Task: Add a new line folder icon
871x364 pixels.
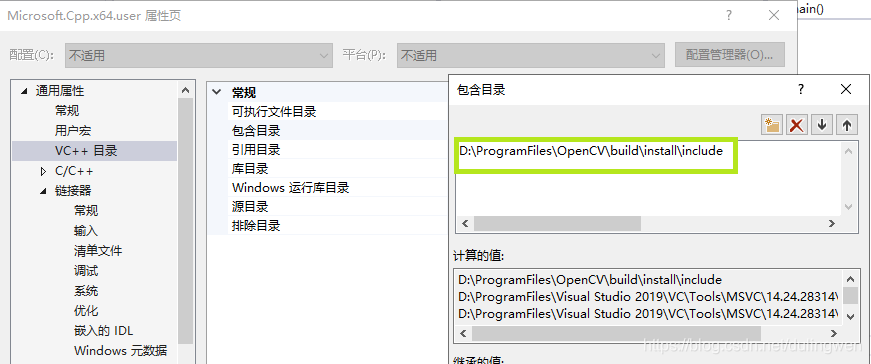Action: coord(772,125)
